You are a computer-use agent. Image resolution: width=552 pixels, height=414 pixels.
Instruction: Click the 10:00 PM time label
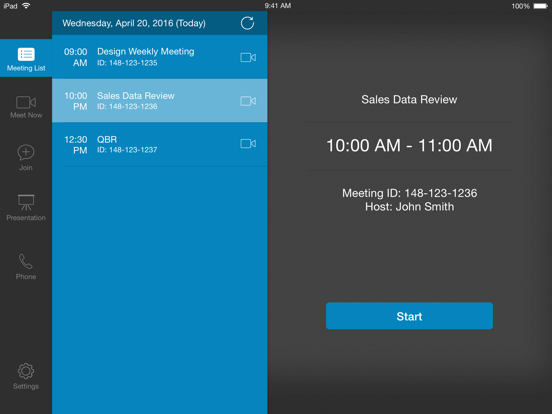click(x=76, y=101)
